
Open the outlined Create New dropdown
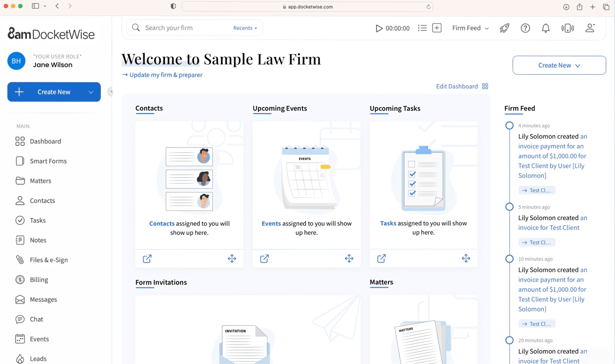[559, 65]
